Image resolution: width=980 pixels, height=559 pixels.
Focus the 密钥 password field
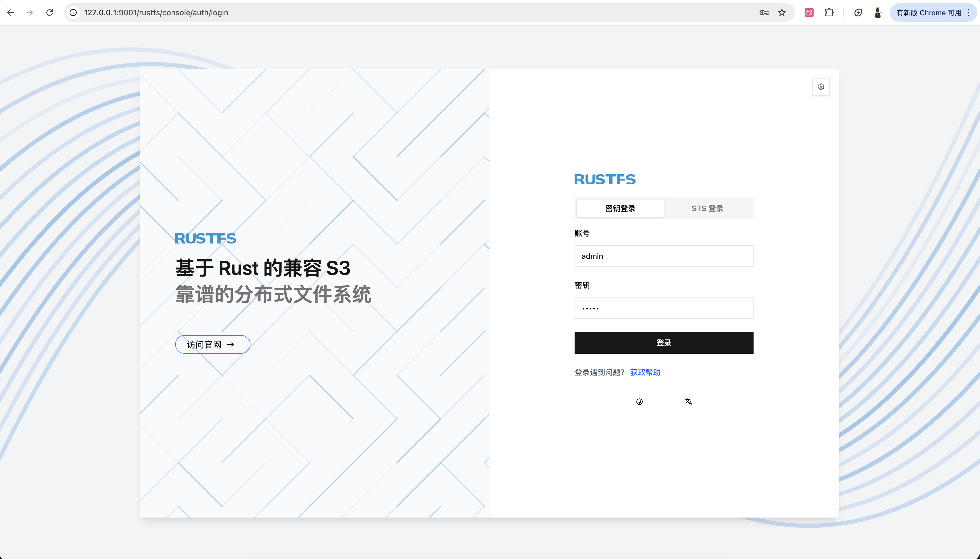coord(664,308)
